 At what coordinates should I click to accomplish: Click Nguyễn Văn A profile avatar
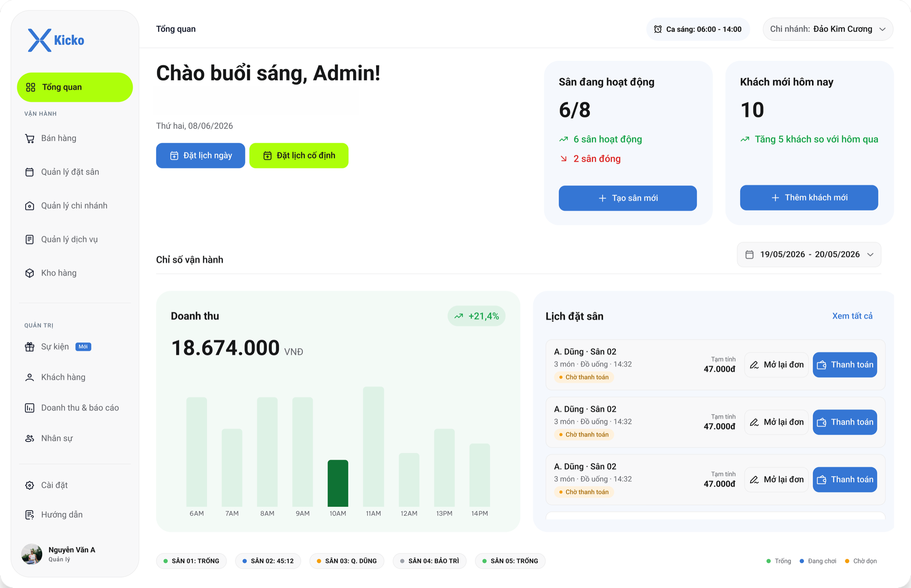tap(32, 554)
